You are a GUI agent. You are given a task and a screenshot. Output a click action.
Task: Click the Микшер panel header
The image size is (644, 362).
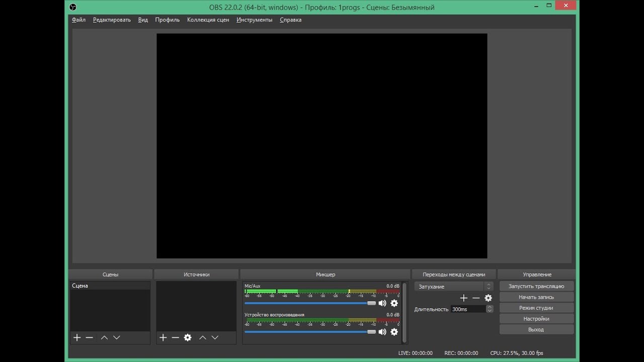(326, 275)
